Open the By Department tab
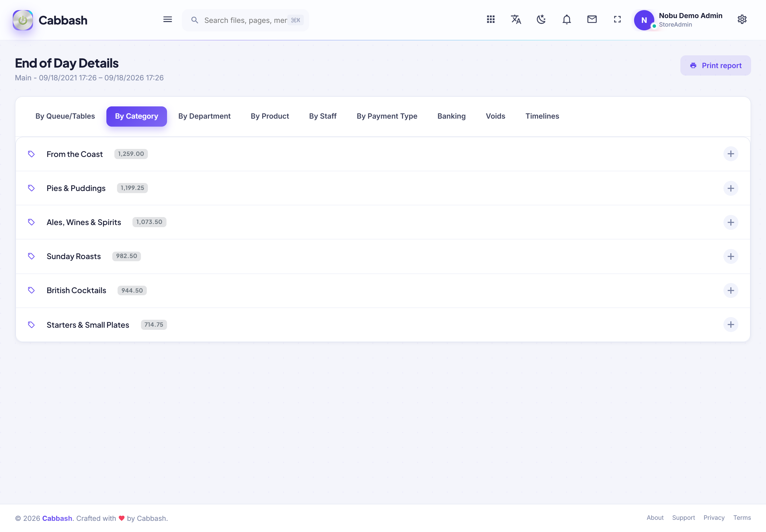This screenshot has height=532, width=766. click(x=204, y=116)
